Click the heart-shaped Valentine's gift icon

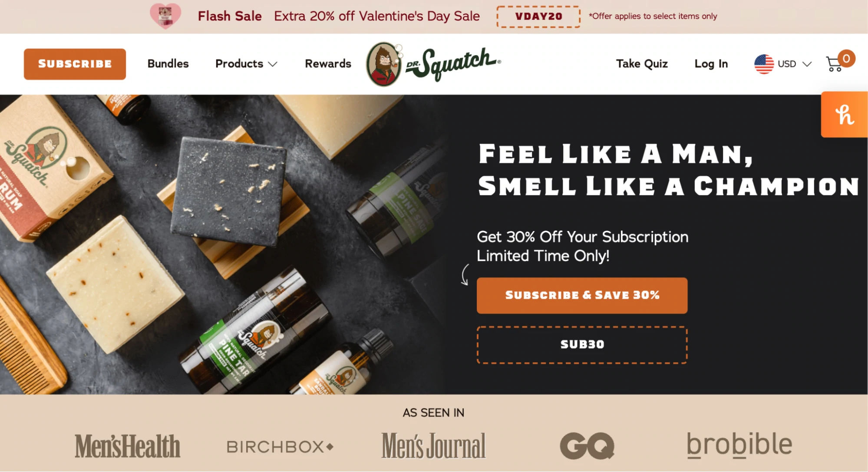165,16
